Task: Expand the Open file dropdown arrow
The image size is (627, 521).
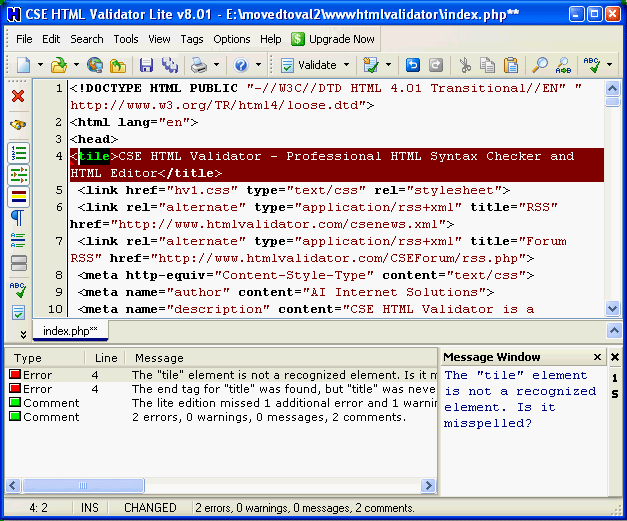Action: tap(76, 64)
